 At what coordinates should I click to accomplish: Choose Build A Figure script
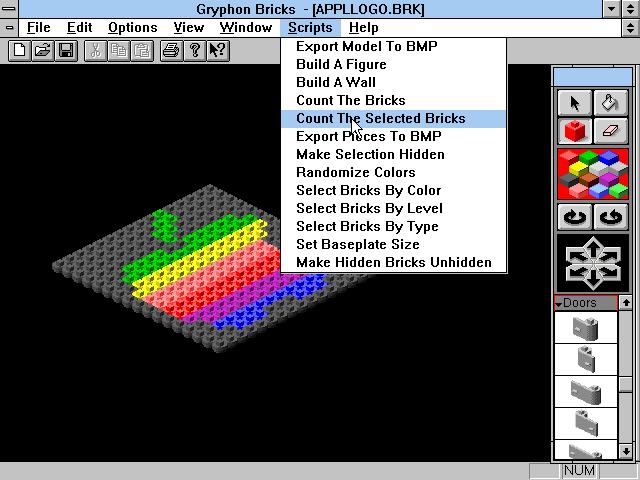pos(393,64)
